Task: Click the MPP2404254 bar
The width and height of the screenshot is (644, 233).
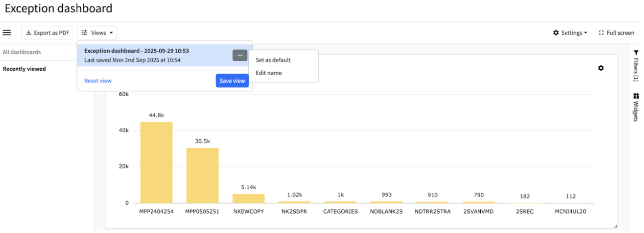Action: coord(156,162)
